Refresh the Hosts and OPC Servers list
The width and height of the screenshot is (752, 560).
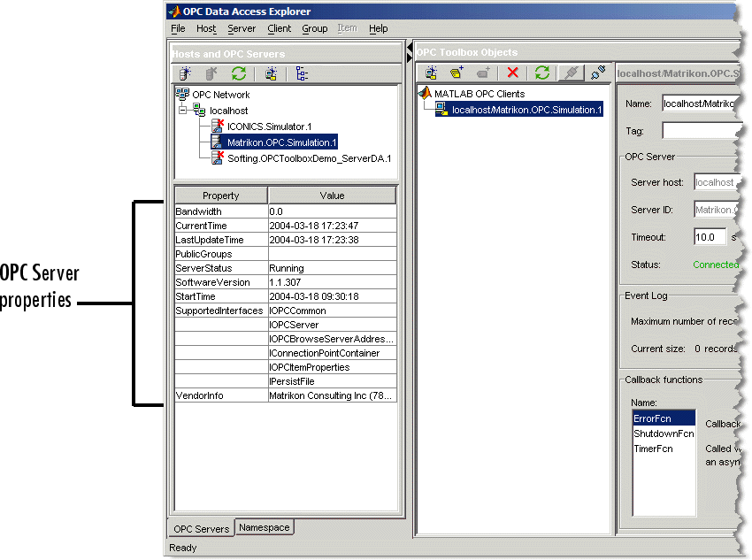pos(237,73)
